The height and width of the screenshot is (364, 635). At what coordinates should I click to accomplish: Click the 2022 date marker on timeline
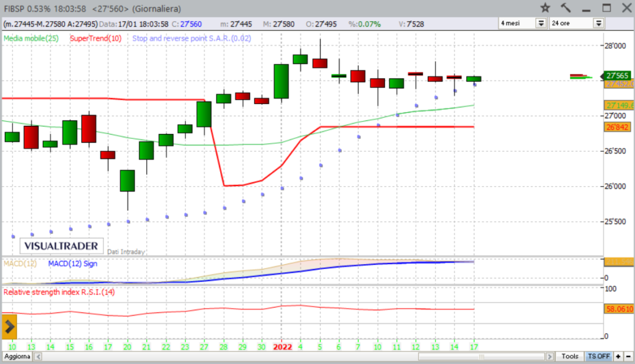[282, 347]
